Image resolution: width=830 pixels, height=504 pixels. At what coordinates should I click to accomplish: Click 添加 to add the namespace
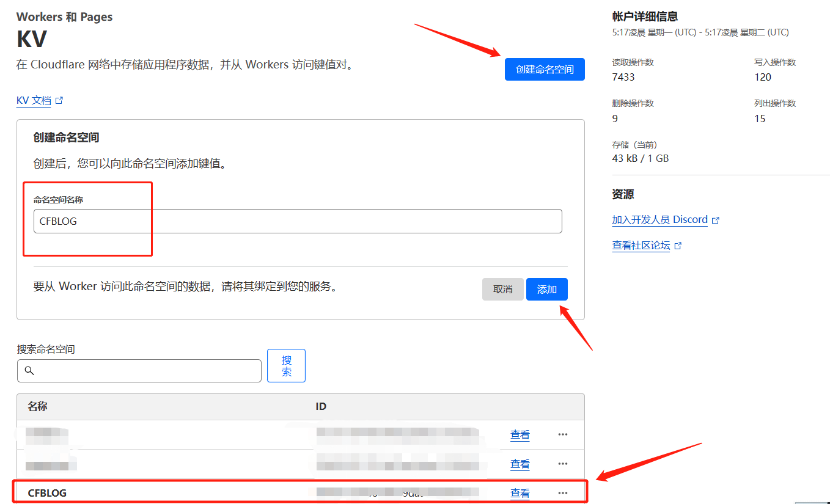tap(546, 290)
